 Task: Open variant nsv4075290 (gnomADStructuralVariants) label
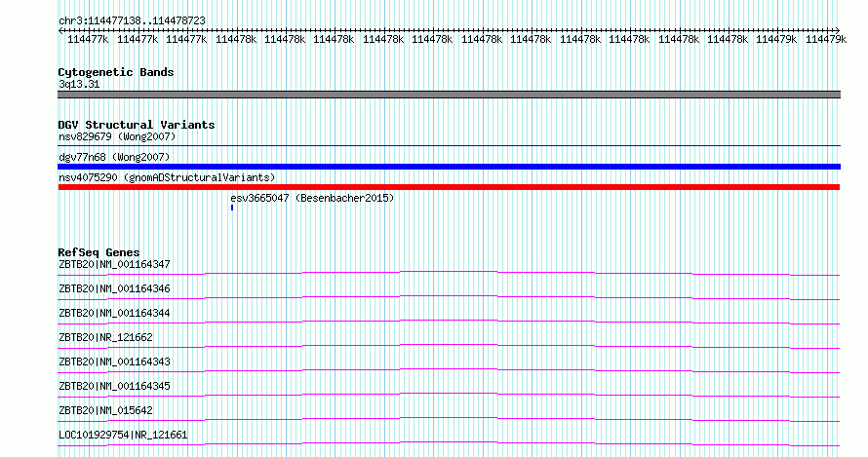coord(167,177)
